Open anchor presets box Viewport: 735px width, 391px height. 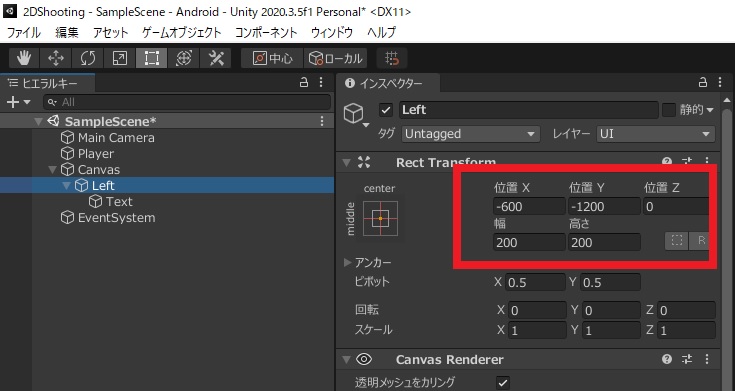(380, 218)
